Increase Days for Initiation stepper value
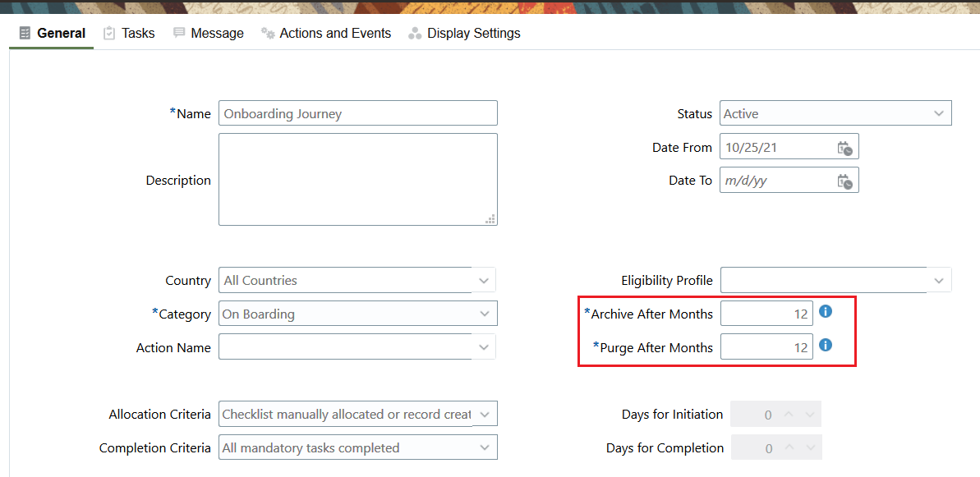Screen dimensions: 980x477 tap(789, 415)
